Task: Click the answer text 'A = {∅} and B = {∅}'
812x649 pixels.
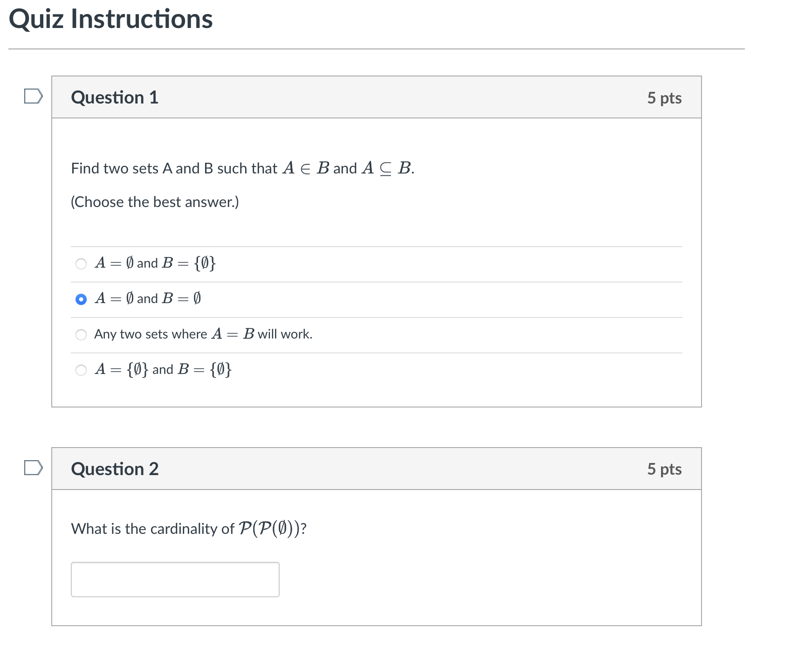Action: pyautogui.click(x=163, y=370)
